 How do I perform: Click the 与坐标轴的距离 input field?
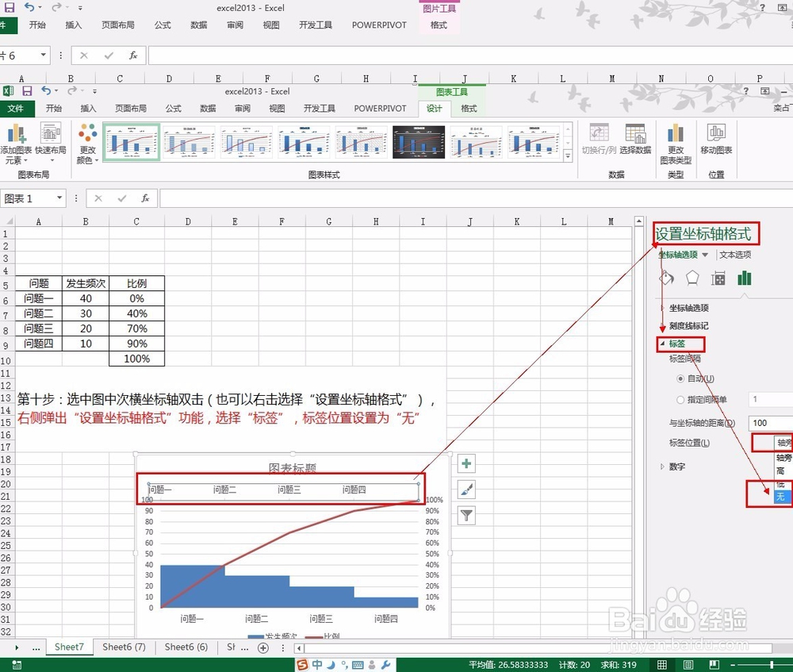[x=772, y=423]
